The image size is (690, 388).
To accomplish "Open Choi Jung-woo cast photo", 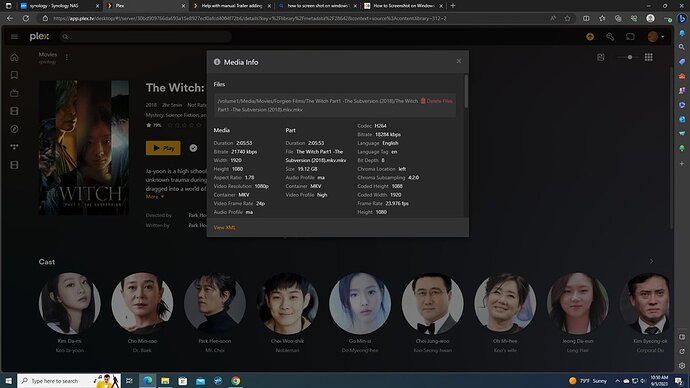I will pos(433,303).
